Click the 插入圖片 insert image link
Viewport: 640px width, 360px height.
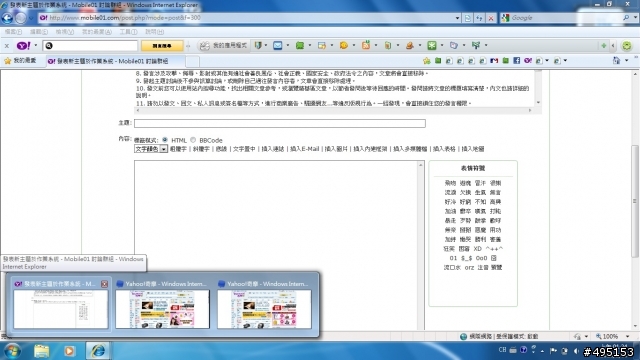pyautogui.click(x=336, y=149)
